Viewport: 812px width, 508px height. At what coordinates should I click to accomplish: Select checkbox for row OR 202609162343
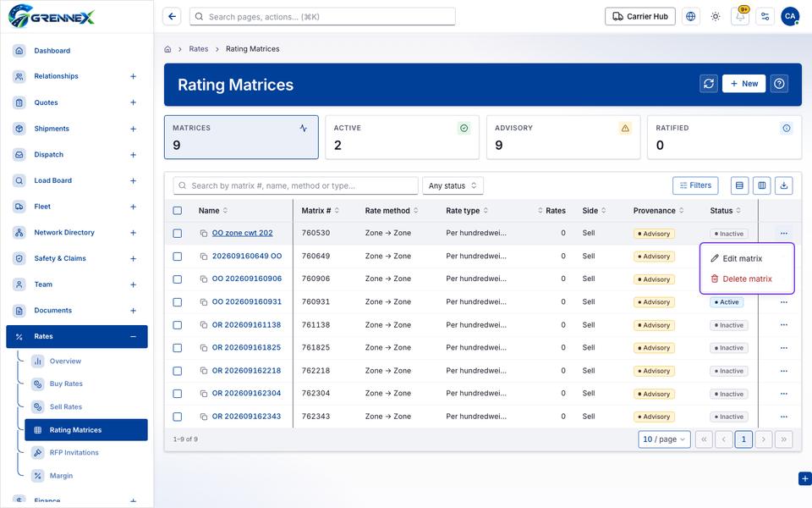coord(177,417)
